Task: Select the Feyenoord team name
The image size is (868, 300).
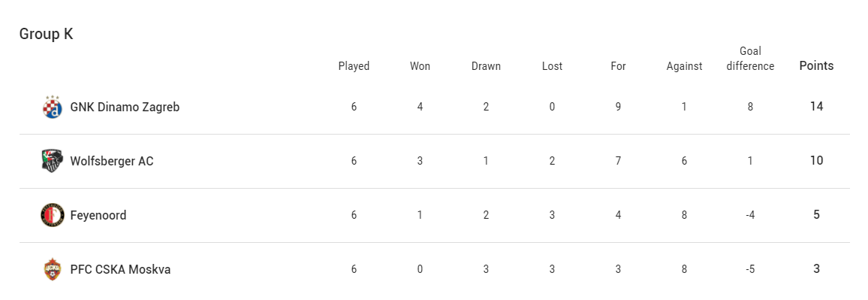Action: (98, 215)
